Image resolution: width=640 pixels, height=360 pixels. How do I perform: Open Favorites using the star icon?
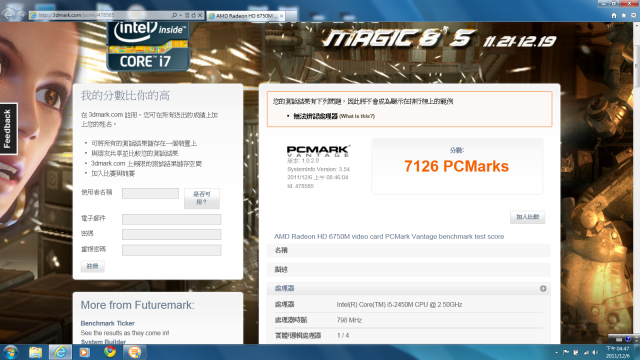coord(623,15)
